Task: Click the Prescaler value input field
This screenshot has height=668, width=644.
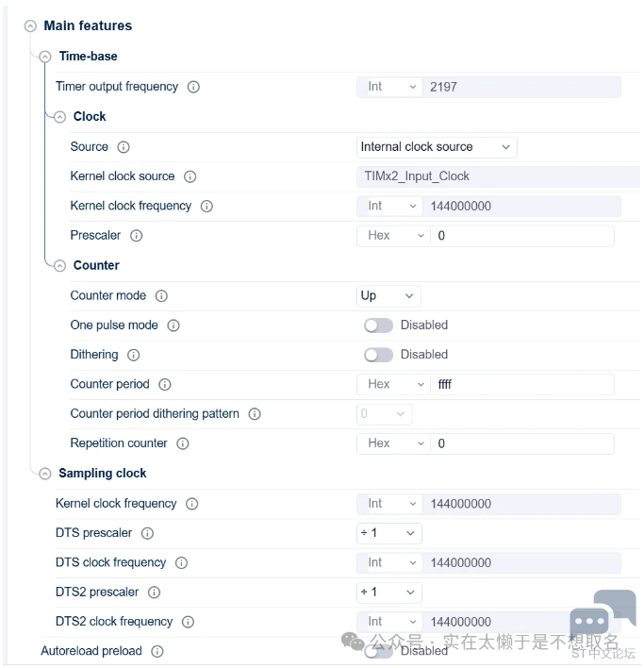Action: coord(521,236)
